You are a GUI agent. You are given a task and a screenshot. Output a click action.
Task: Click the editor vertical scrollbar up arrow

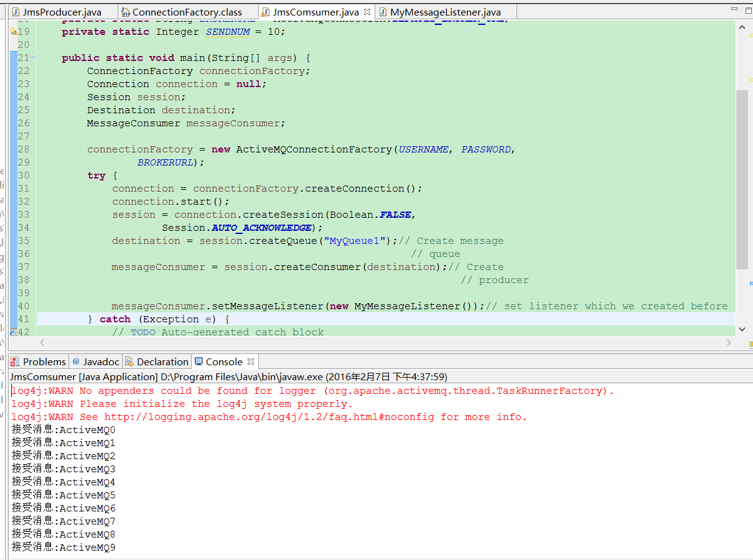[x=742, y=27]
